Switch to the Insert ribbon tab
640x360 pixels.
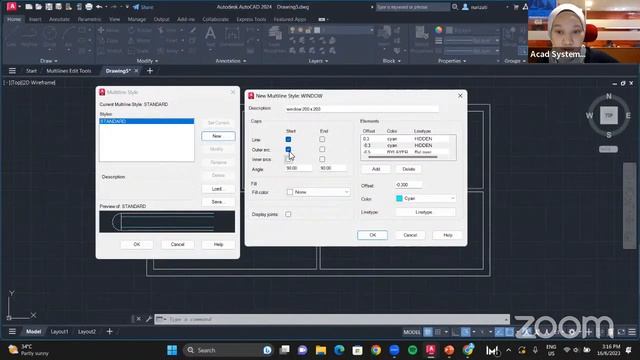click(35, 19)
